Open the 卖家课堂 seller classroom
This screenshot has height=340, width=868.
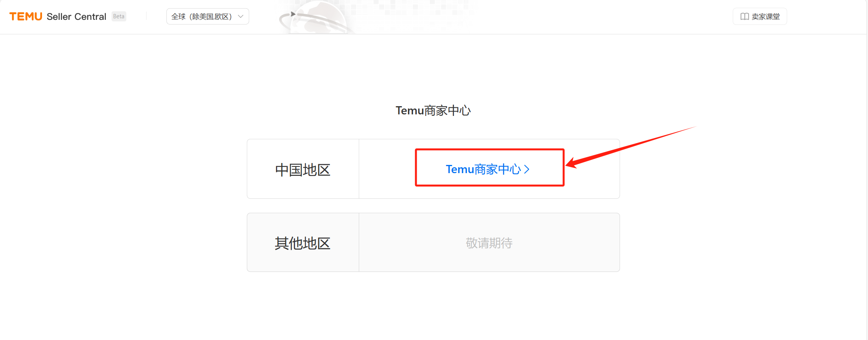click(760, 16)
